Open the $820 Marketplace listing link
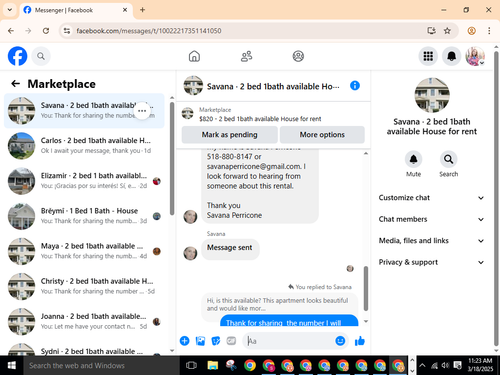The height and width of the screenshot is (375, 500). click(x=260, y=119)
